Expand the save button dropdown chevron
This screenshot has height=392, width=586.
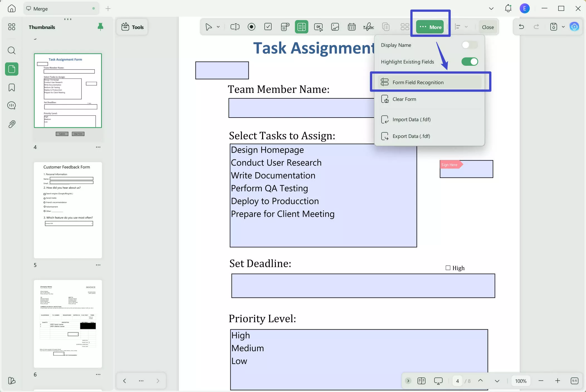coord(563,27)
